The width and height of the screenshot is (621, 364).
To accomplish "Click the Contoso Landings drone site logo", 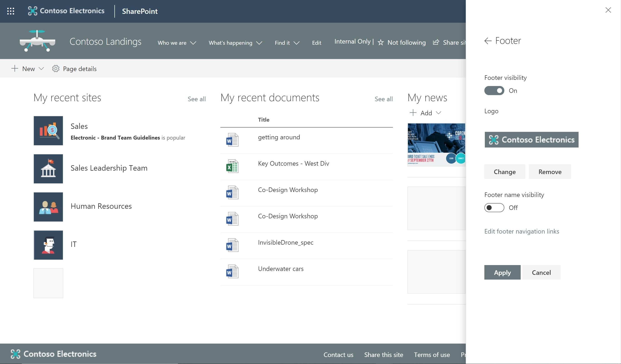I will click(x=37, y=41).
